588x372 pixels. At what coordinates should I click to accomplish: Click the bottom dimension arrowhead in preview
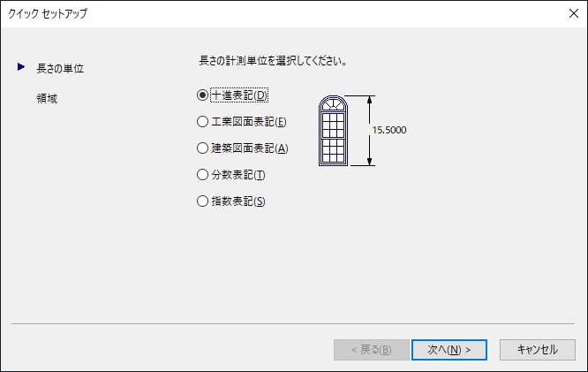(369, 162)
